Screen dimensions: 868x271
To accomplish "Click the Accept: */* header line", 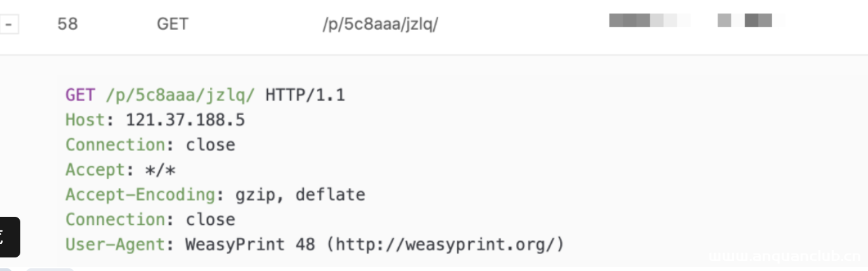I will click(121, 170).
